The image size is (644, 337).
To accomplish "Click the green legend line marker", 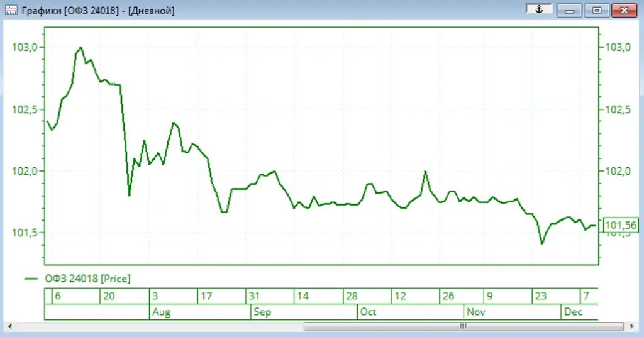I will point(32,279).
